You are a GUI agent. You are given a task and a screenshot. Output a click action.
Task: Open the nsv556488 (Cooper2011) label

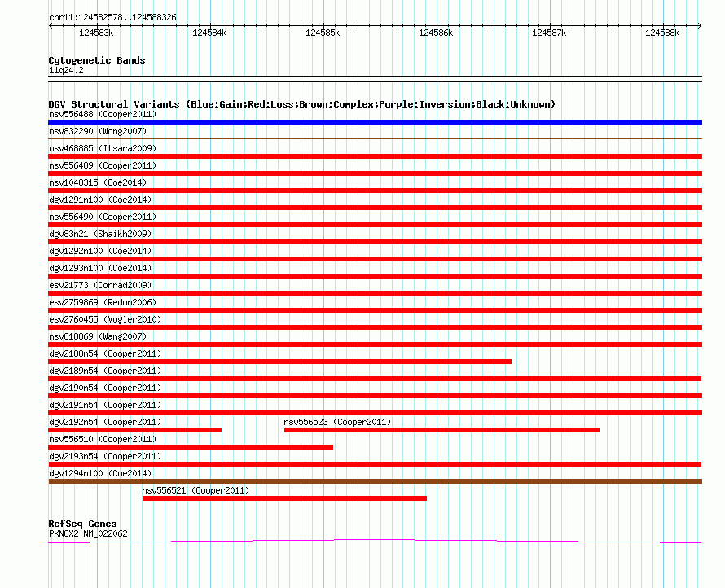[x=103, y=114]
